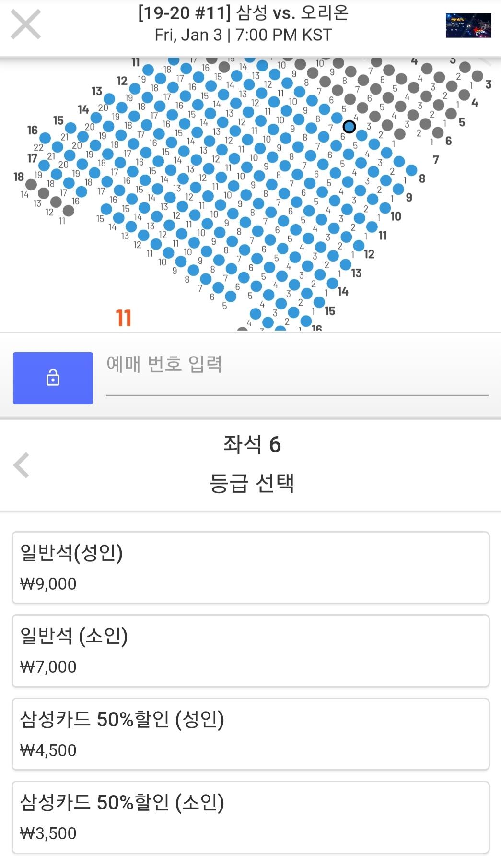
Task: Click the orange section 11 label
Action: point(123,318)
